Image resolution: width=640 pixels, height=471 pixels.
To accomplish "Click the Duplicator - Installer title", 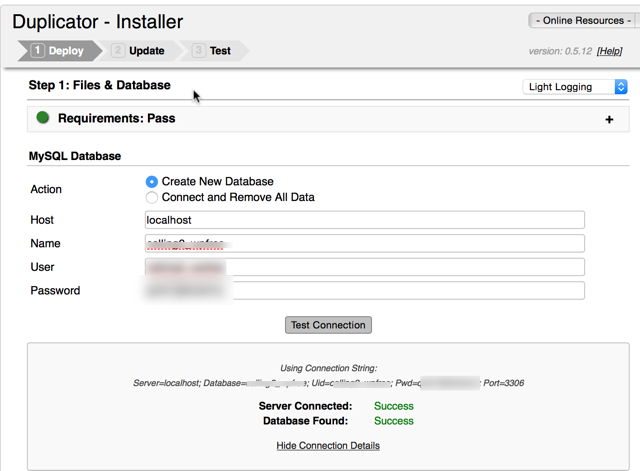I will [x=97, y=21].
